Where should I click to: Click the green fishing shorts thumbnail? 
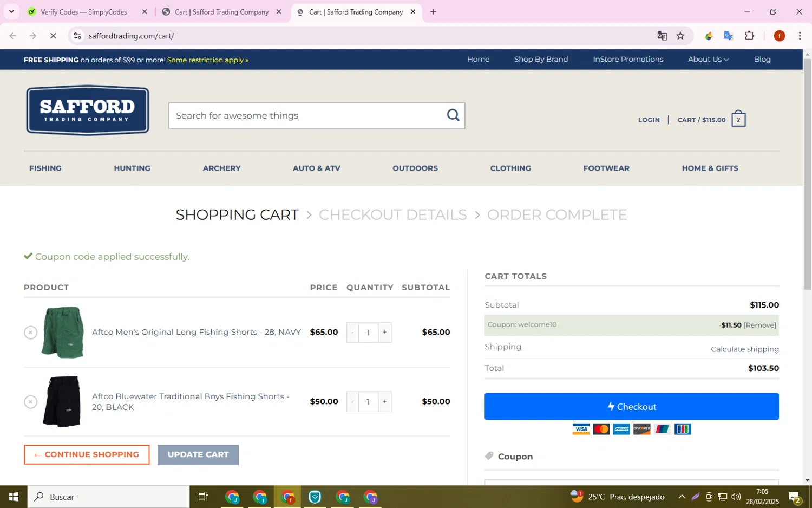click(63, 333)
